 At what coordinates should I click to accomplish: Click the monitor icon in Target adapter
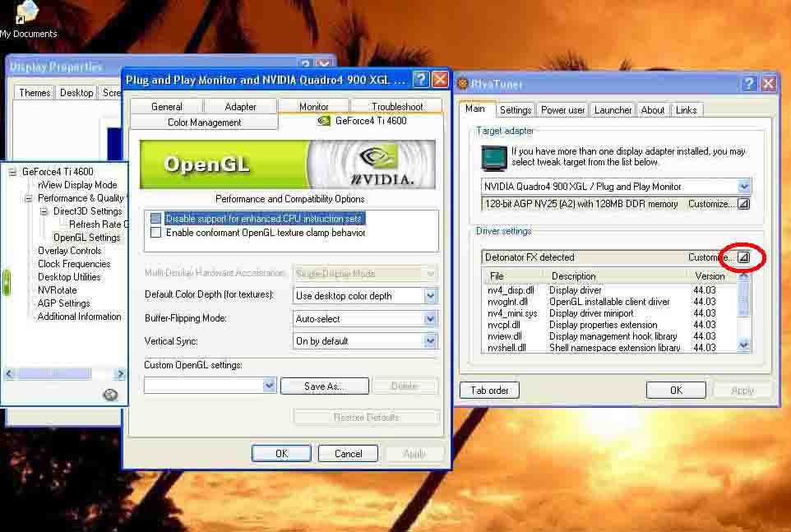pyautogui.click(x=494, y=158)
